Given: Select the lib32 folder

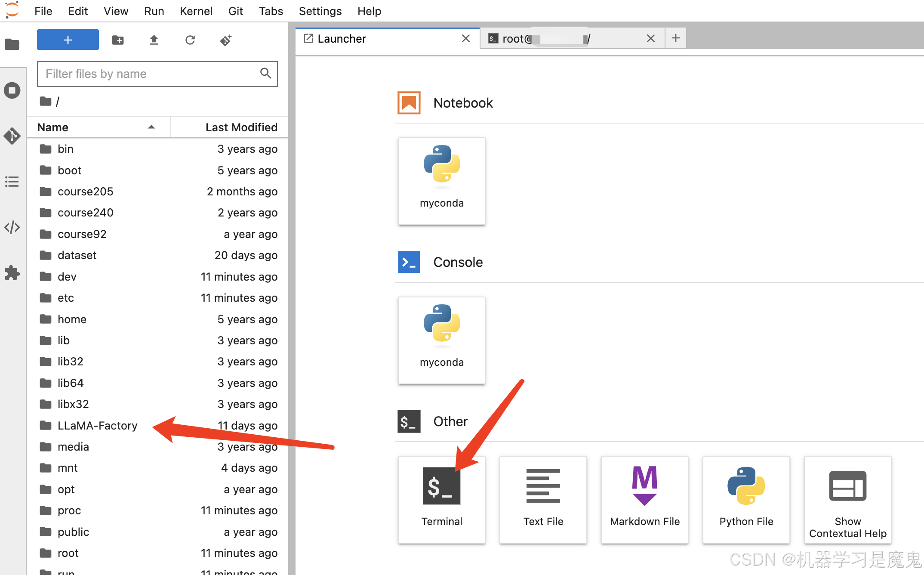Looking at the screenshot, I should [157, 362].
